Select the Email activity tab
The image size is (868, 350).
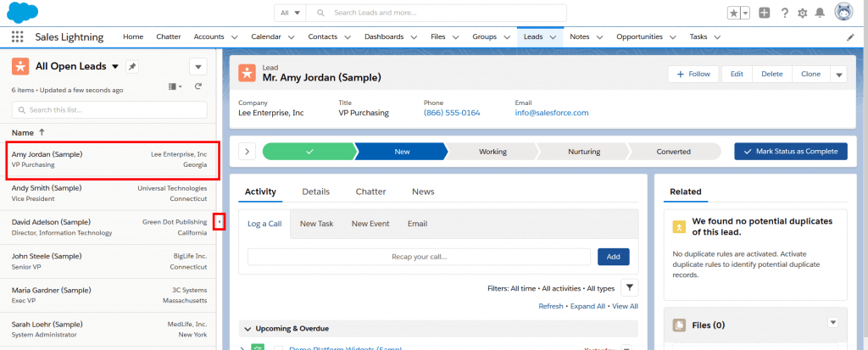[x=417, y=224]
